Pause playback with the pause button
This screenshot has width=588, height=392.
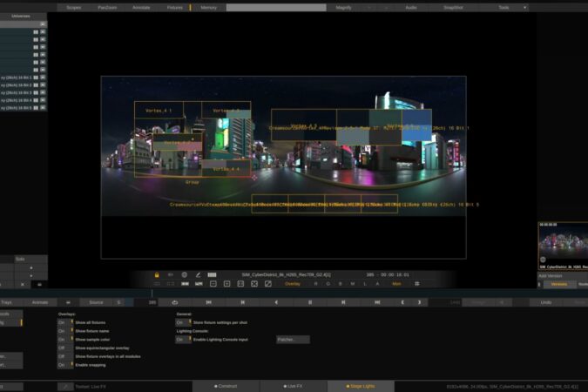[x=309, y=302]
